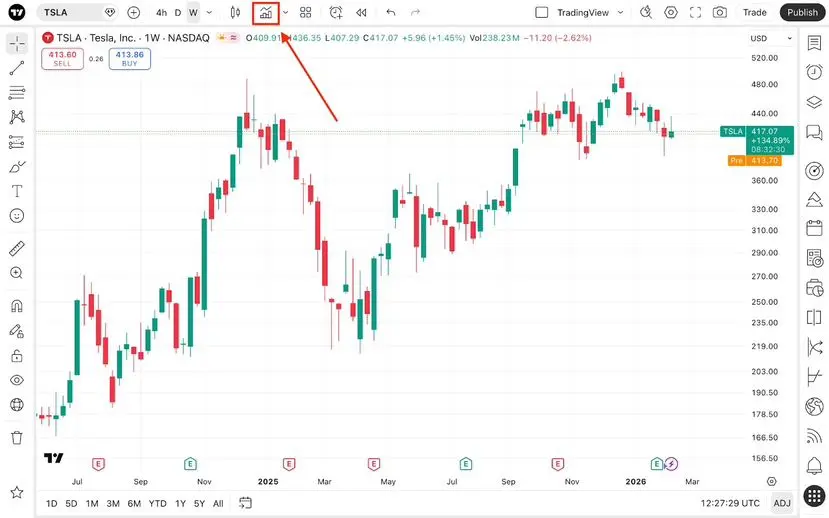
Task: Start bar replay mode
Action: pos(361,12)
